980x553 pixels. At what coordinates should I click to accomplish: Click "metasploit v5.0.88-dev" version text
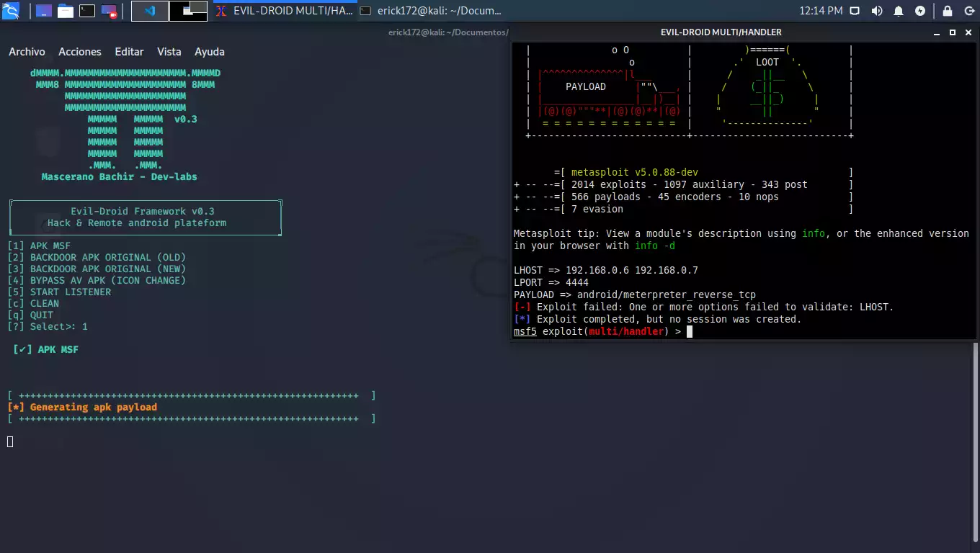635,172
